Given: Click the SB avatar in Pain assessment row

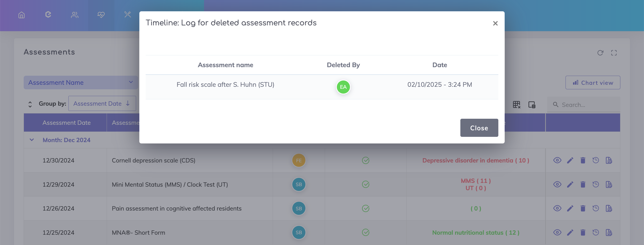Looking at the screenshot, I should point(299,208).
